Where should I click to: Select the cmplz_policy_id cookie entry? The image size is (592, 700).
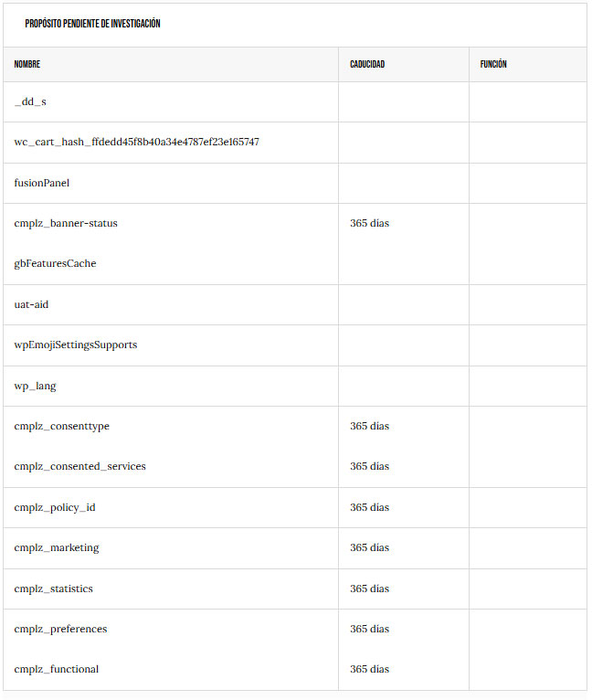tap(55, 507)
